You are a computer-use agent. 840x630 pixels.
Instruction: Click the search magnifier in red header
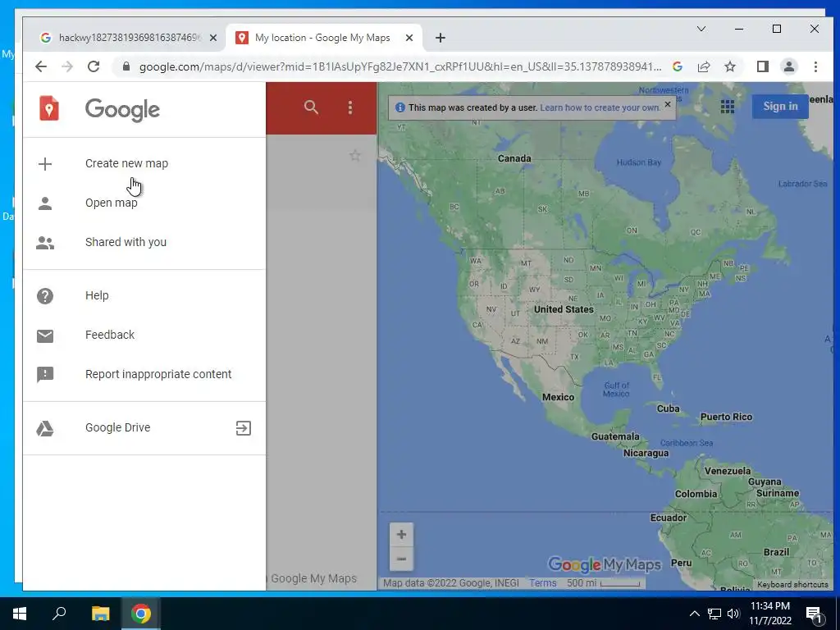pyautogui.click(x=311, y=107)
